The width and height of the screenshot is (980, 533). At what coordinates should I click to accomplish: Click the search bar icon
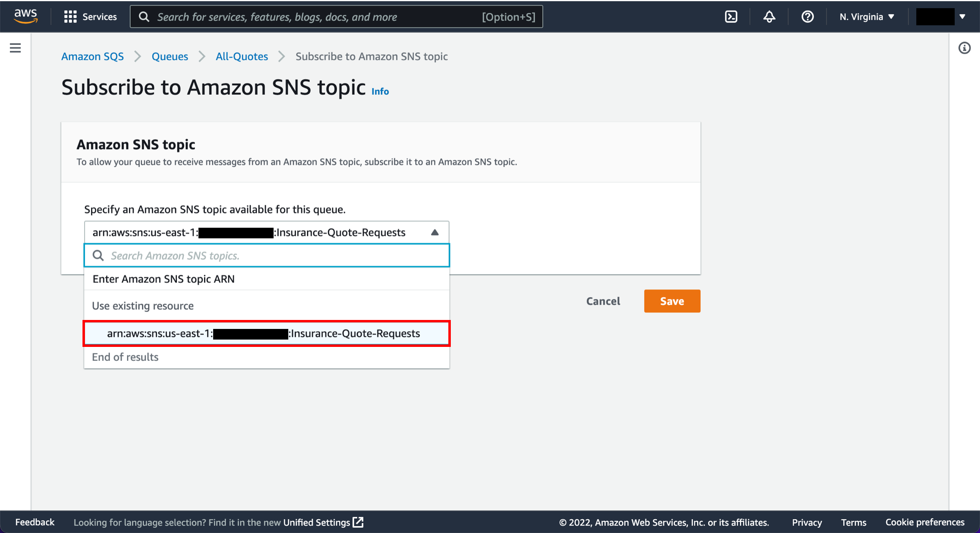[x=98, y=255]
